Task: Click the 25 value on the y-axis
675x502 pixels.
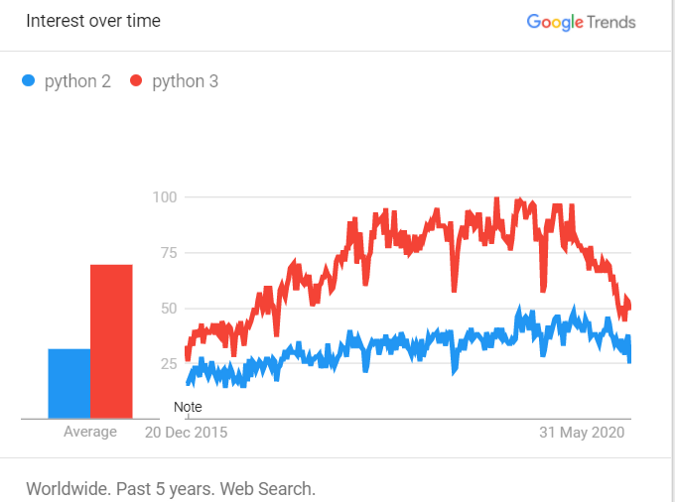Action: point(169,363)
